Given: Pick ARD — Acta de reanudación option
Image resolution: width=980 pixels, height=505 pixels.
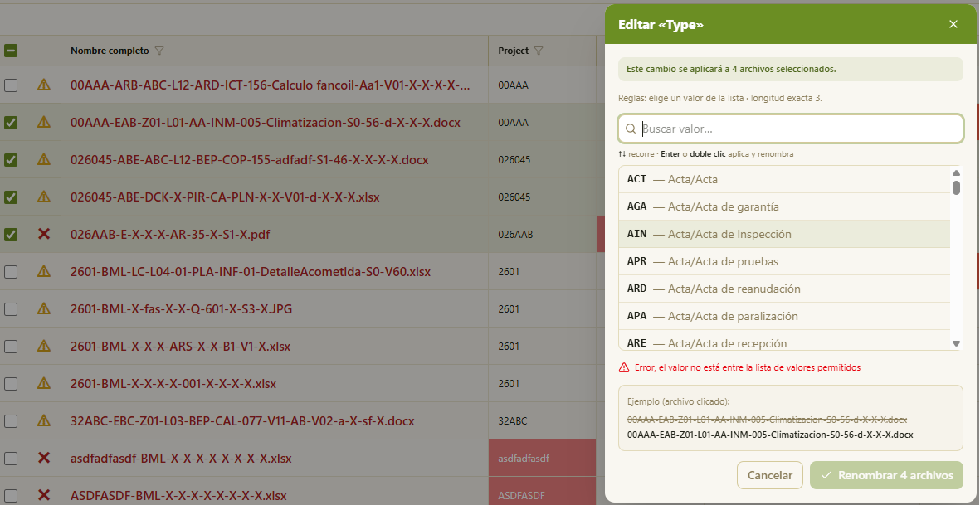Looking at the screenshot, I should tap(783, 289).
